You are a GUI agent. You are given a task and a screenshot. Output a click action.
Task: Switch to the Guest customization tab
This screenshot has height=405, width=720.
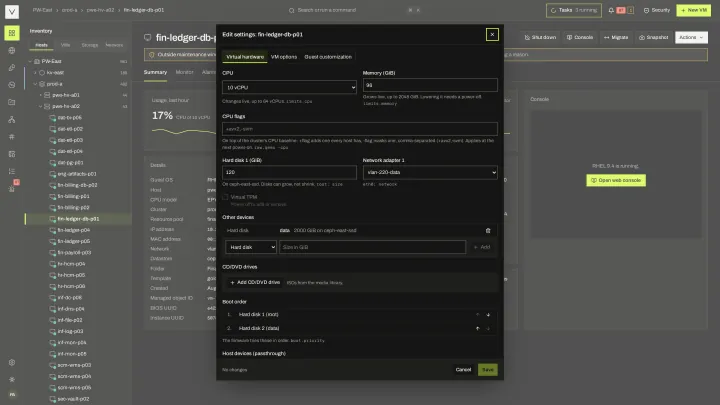(328, 57)
